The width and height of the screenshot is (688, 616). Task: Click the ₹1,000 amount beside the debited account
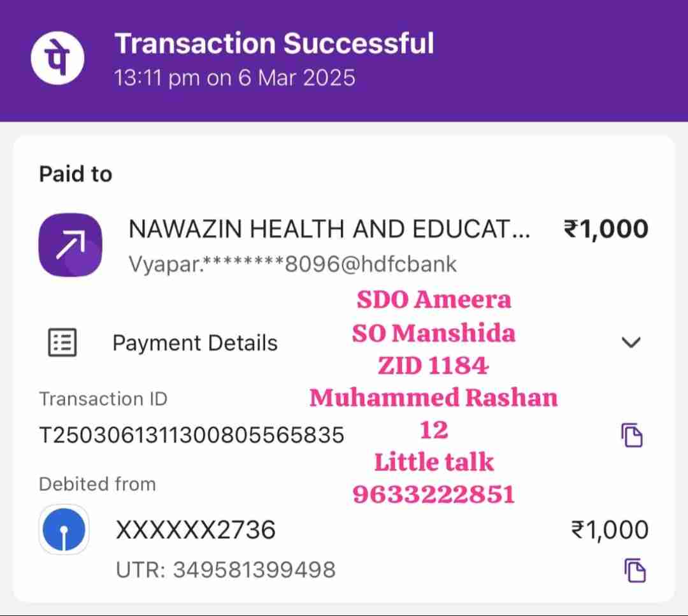(610, 530)
